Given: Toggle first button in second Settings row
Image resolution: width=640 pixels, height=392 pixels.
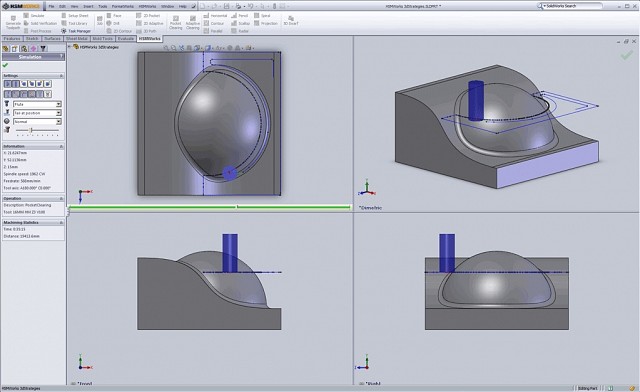Looking at the screenshot, I should [x=7, y=94].
